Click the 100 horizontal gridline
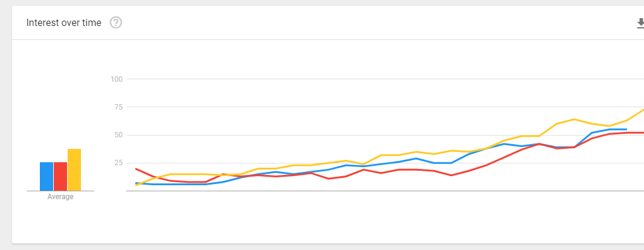Viewport: 644px width, 250px height. 385,79
